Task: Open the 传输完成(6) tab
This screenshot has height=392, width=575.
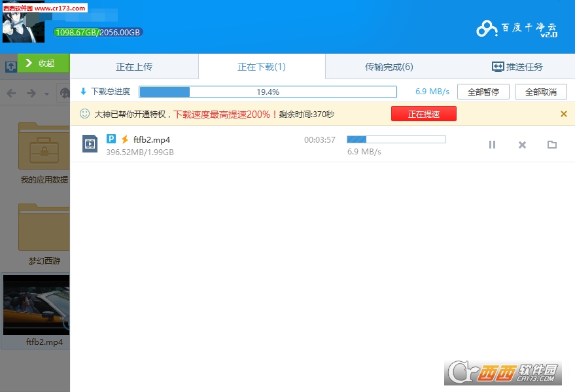Action: 389,67
